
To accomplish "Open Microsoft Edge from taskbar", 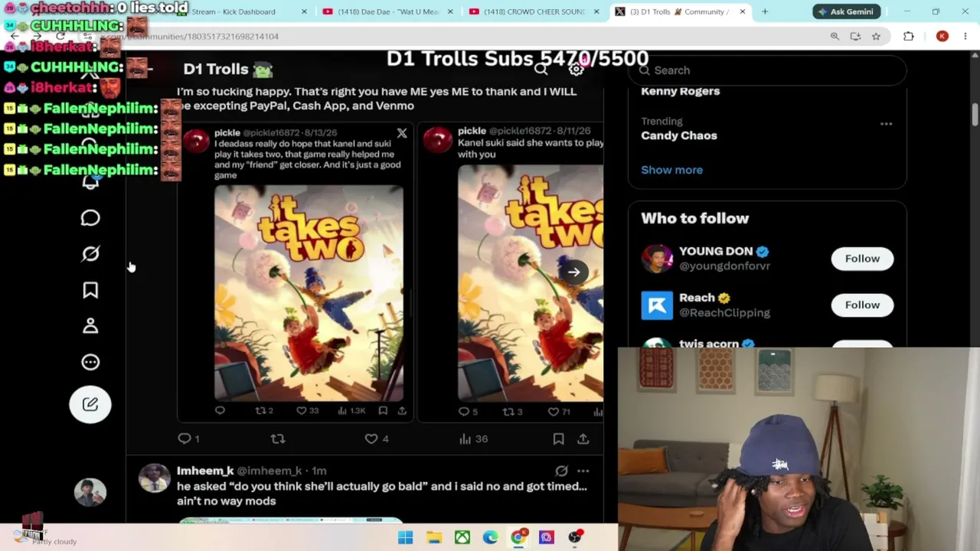I will pos(490,537).
